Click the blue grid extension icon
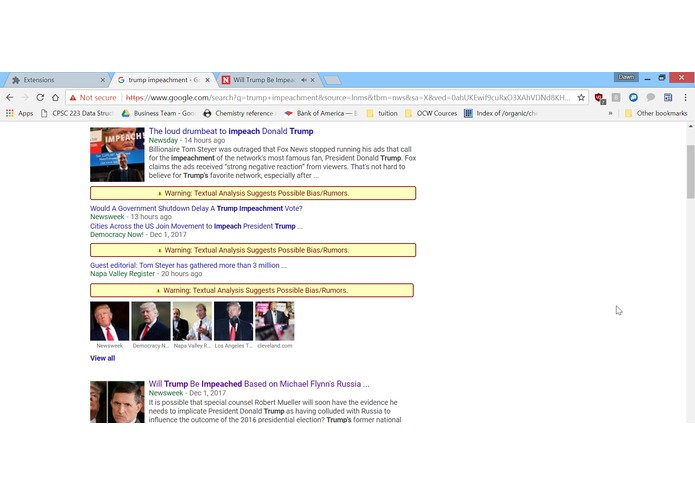The width and height of the screenshot is (695, 494). tap(668, 97)
